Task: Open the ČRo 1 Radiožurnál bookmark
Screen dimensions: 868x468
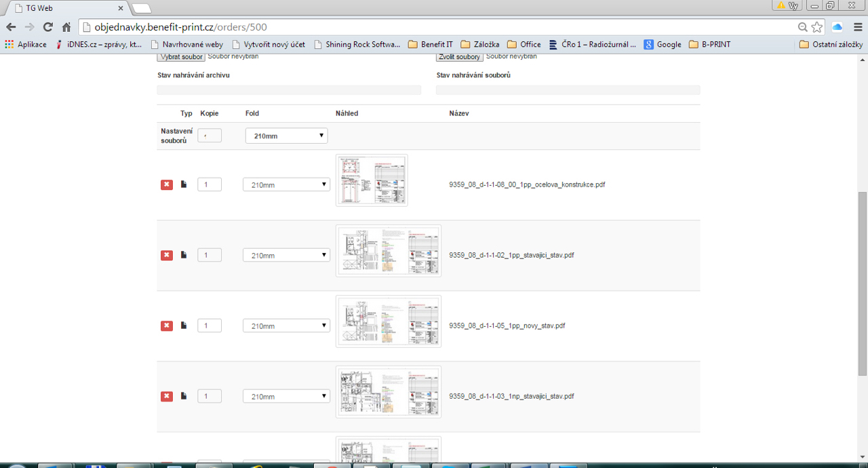Action: tap(593, 44)
